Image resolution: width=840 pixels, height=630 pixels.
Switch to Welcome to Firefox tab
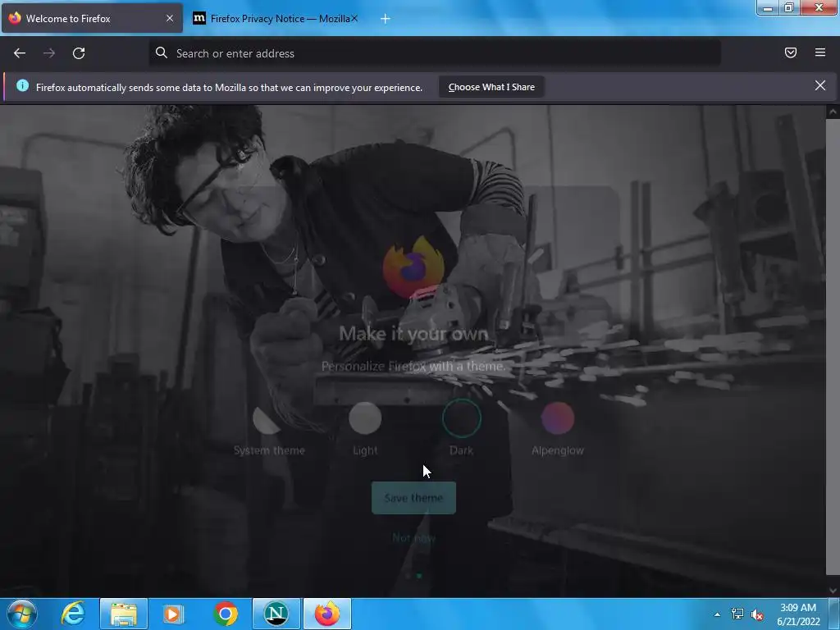click(x=92, y=19)
